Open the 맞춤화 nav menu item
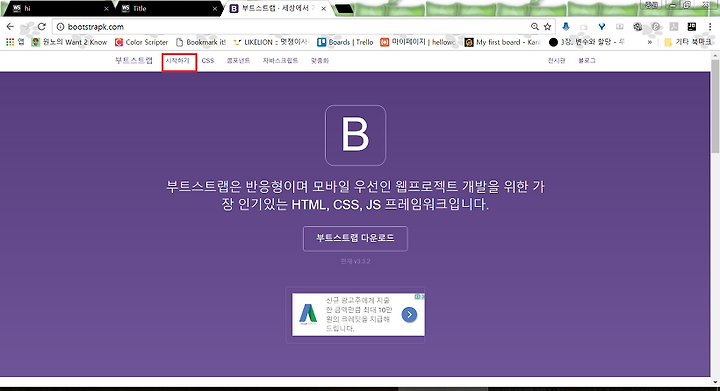 click(x=320, y=61)
